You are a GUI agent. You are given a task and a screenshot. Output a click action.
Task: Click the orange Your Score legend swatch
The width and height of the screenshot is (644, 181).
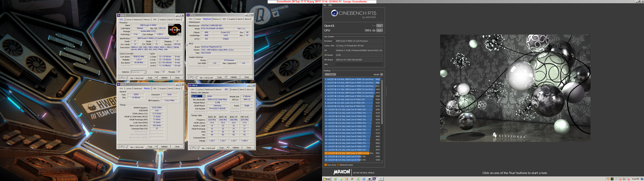(325, 165)
